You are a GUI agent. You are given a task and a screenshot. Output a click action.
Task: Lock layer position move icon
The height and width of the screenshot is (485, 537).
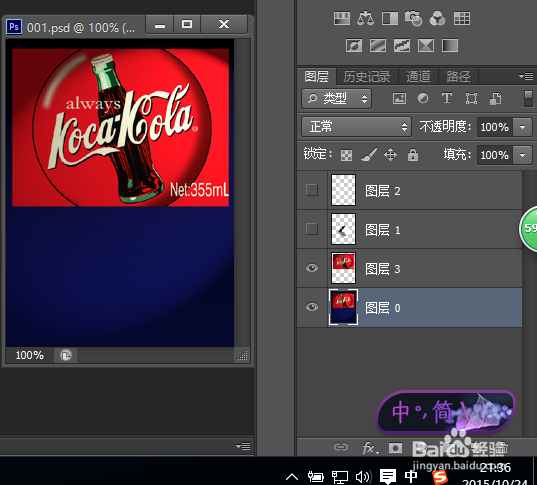click(x=390, y=155)
